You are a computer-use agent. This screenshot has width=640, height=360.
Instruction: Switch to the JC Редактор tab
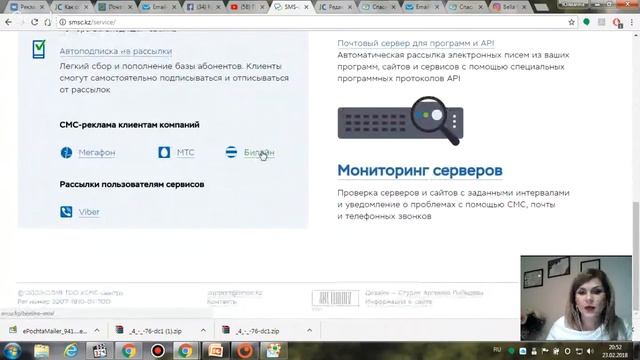[x=335, y=7]
